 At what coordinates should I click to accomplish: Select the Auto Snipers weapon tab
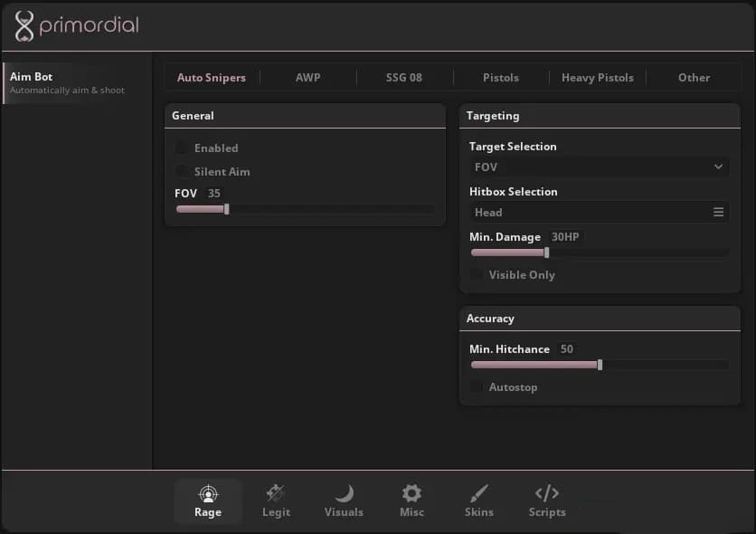[x=212, y=78]
